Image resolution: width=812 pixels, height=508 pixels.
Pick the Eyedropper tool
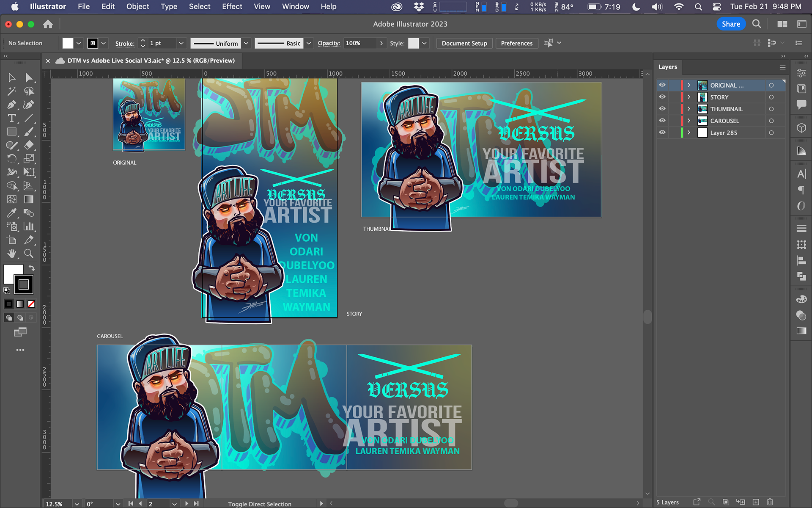pyautogui.click(x=11, y=213)
